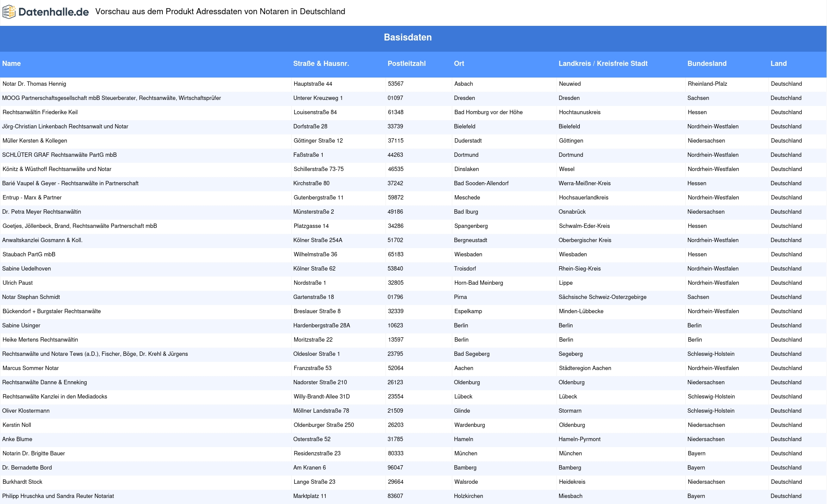This screenshot has height=504, width=827.
Task: Click Jörg-Christian Linkenbach Rechtsanwalt und Notar
Action: click(x=65, y=127)
